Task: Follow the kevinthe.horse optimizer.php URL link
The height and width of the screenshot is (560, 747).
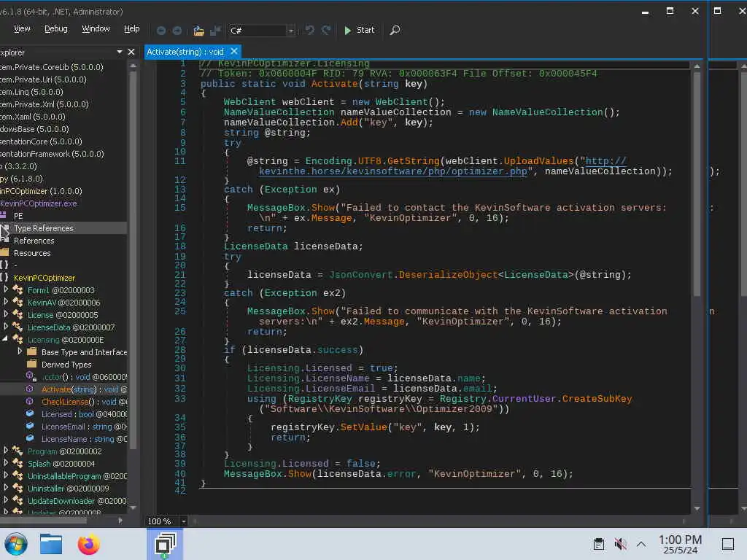Action: pyautogui.click(x=393, y=171)
